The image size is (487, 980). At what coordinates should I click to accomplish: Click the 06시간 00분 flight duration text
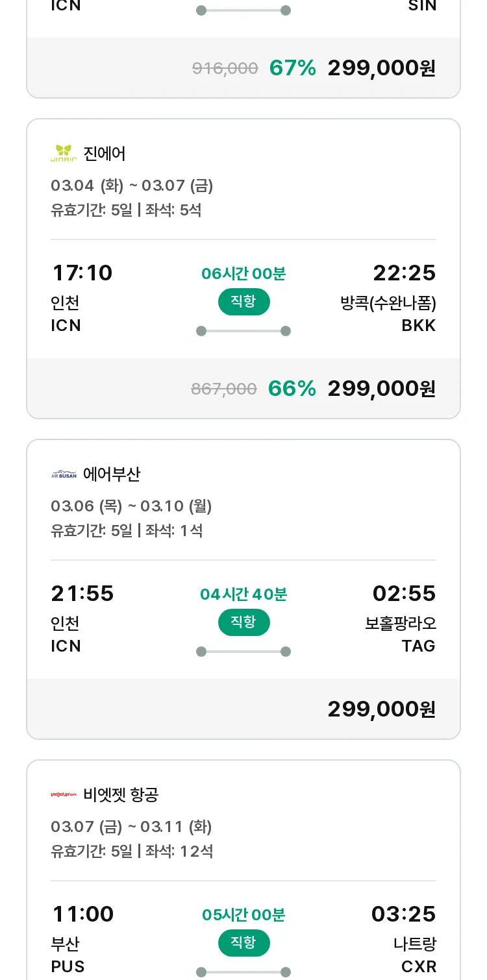tap(243, 274)
